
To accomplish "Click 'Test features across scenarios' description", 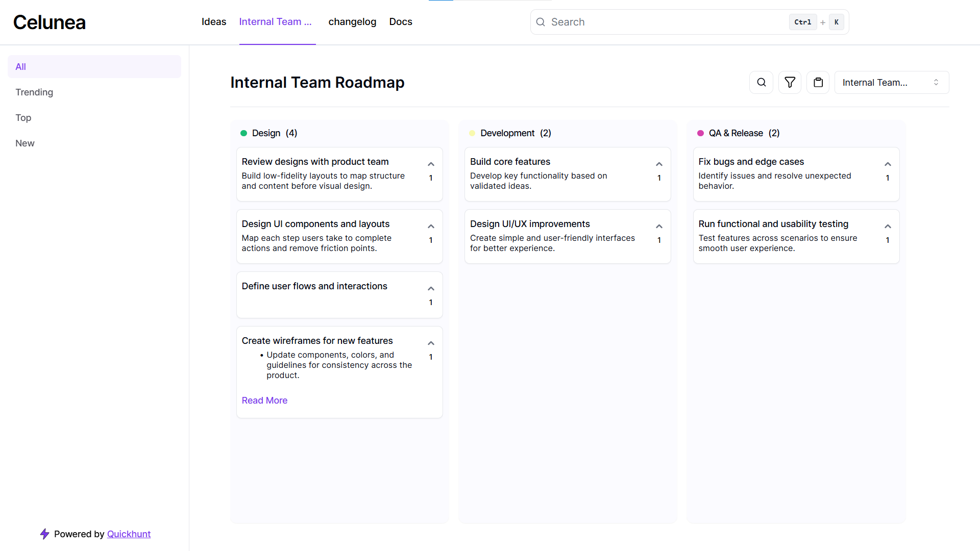I will point(778,243).
